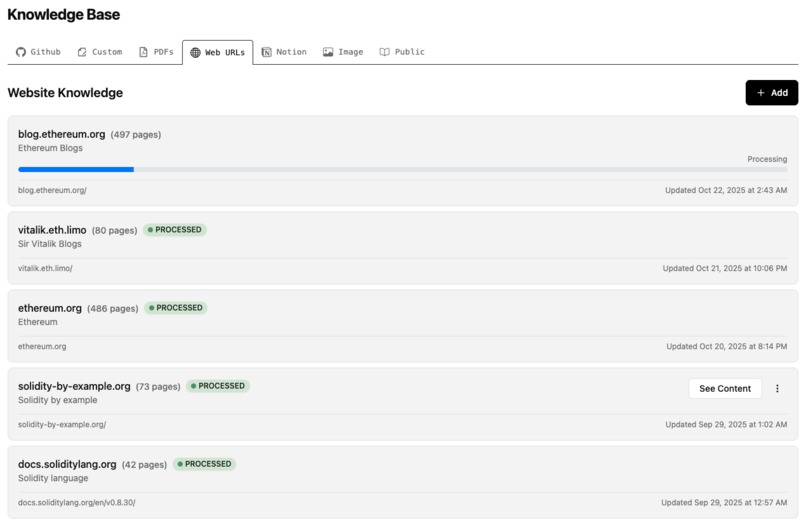
Task: Switch to the Public tab
Action: click(x=402, y=52)
